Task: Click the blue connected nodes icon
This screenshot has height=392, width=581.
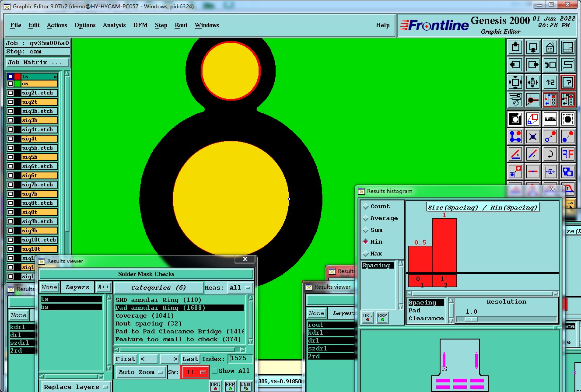Action: 515,136
